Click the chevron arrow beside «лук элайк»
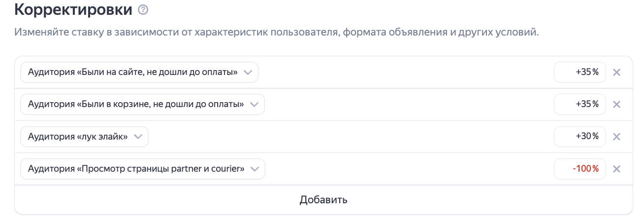 click(x=138, y=137)
